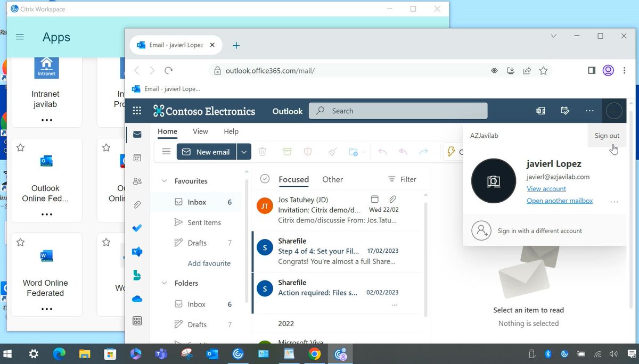Screen dimensions: 639x364
Task: Select the Focused inbox toggle
Action: tap(293, 179)
